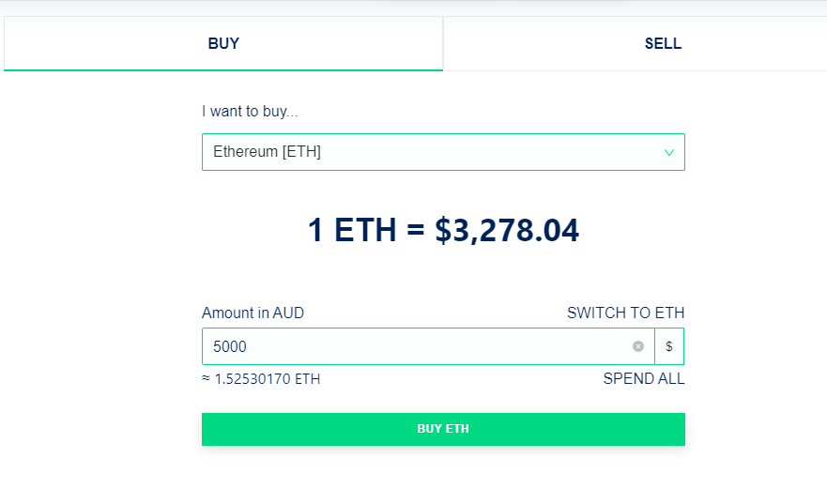Open the SELL tab

click(x=663, y=43)
